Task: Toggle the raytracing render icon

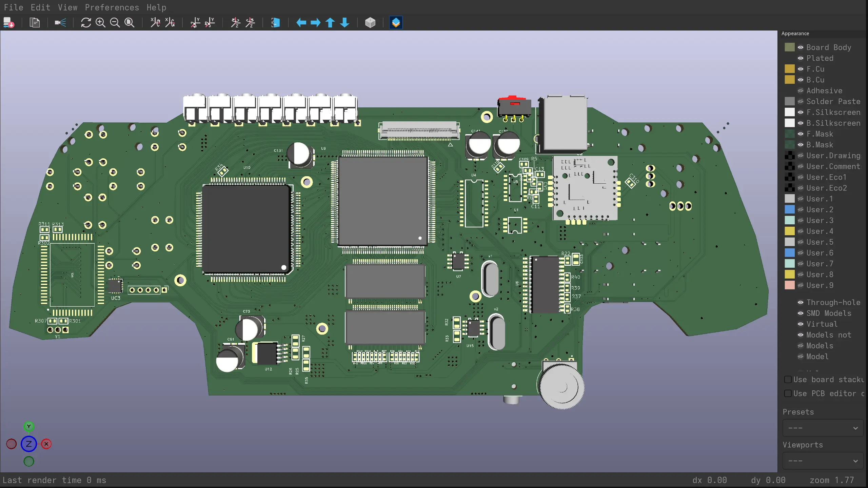Action: [x=60, y=23]
